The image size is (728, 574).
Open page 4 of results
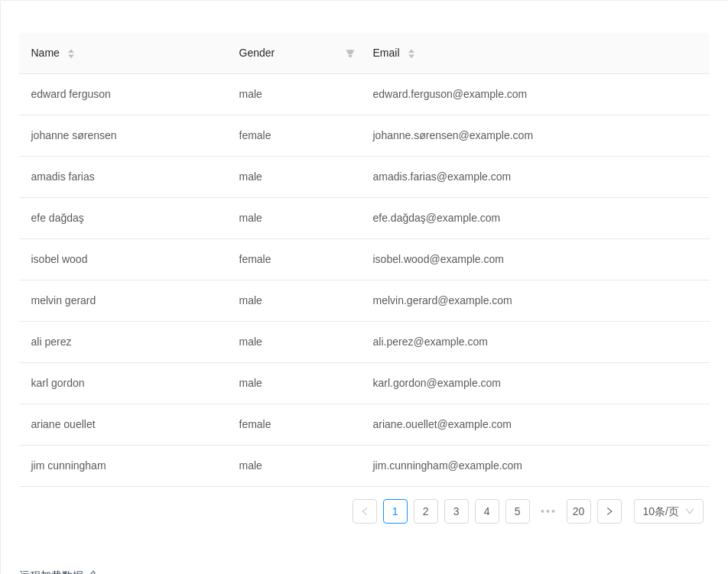(x=487, y=511)
